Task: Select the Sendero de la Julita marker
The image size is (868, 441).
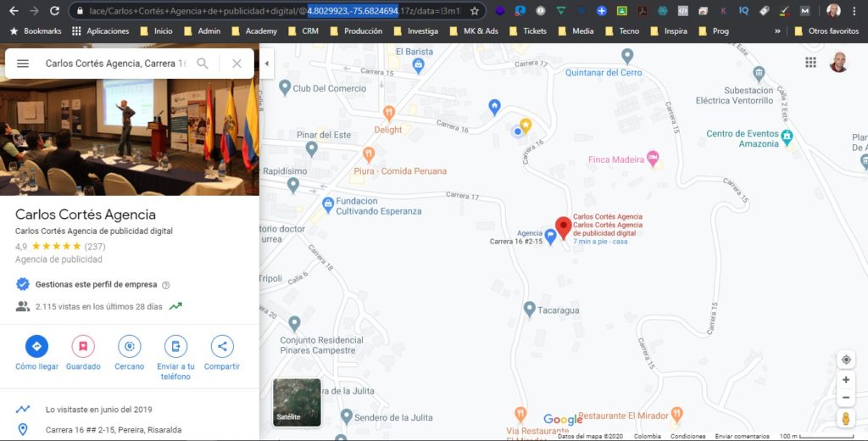Action: coord(347,416)
